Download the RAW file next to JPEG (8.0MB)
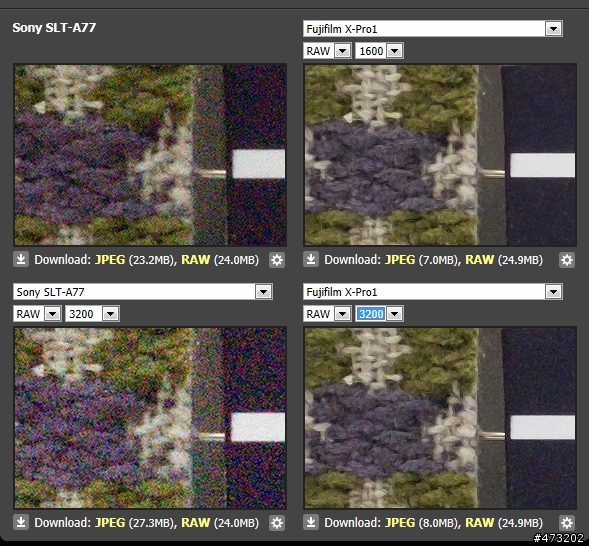 [479, 522]
